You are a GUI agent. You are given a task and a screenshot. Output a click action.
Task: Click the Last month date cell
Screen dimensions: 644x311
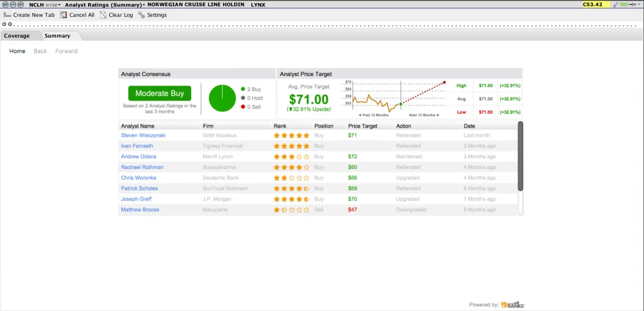(x=477, y=136)
